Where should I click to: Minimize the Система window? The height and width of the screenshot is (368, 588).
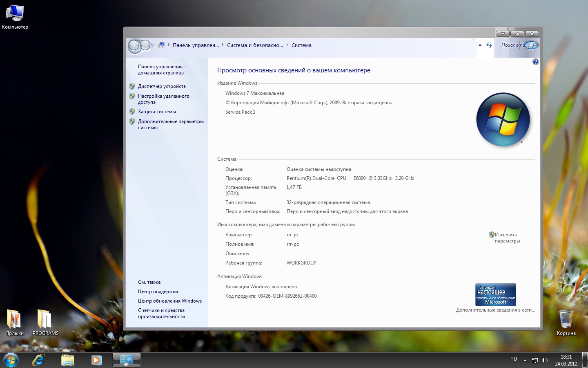[503, 34]
